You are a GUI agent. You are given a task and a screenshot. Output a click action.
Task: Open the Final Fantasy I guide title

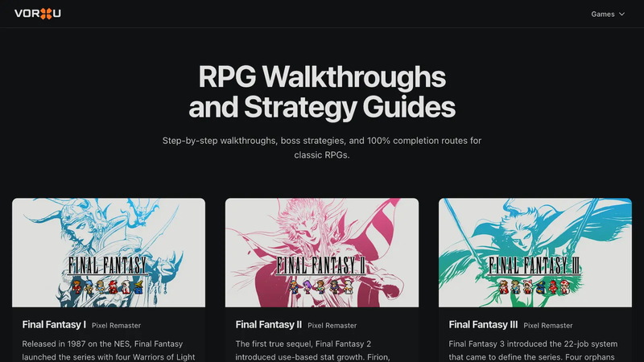54,325
